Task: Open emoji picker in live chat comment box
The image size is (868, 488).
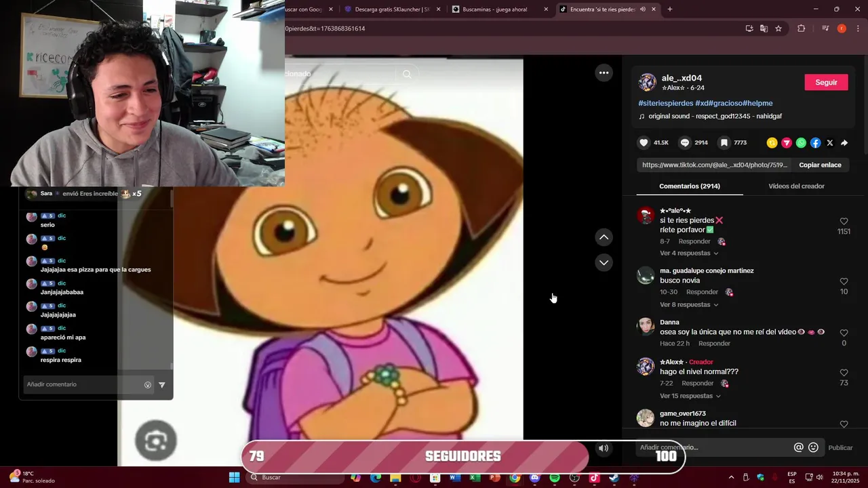Action: coord(148,385)
